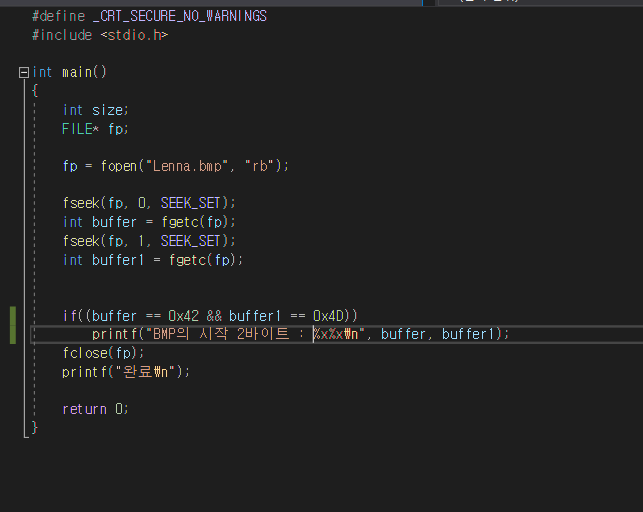Click the first fseek(fp, 0, SEEK_SET) line
Screen dimensions: 643x512
[x=149, y=203]
